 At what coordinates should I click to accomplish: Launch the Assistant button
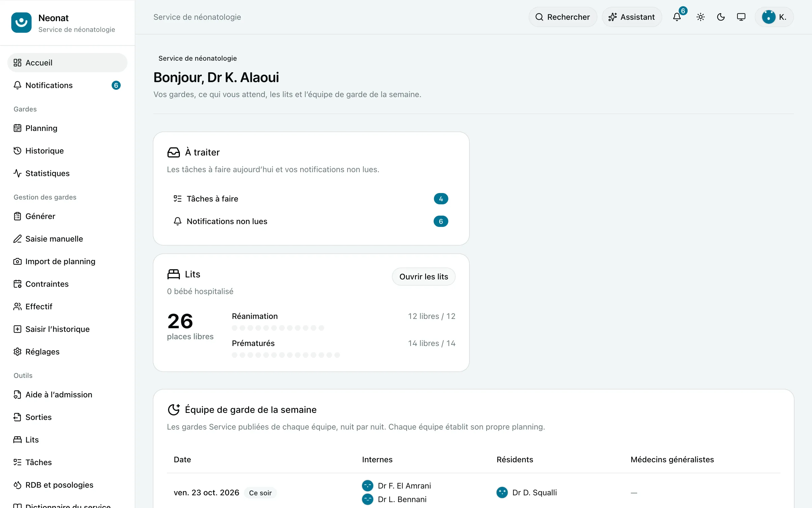click(632, 17)
